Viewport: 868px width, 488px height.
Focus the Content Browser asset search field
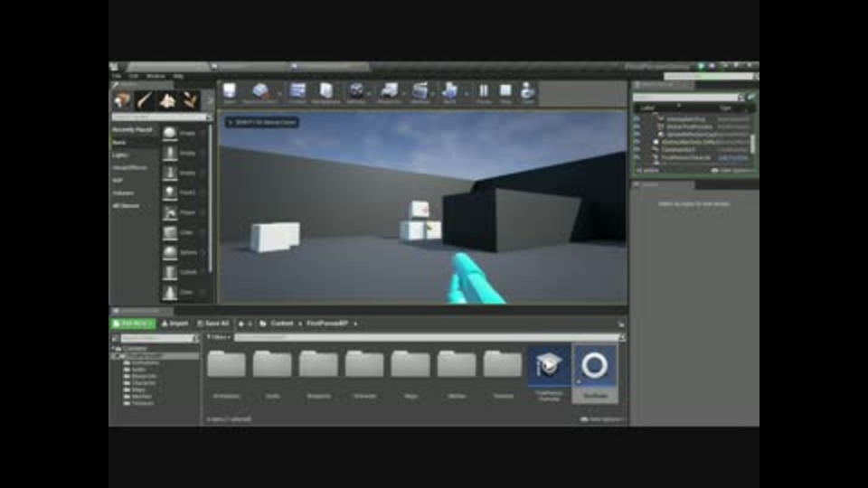click(426, 337)
